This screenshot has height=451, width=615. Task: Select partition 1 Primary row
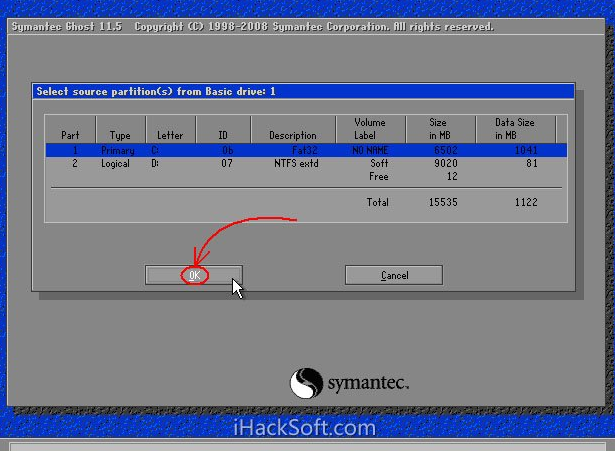tap(306, 150)
